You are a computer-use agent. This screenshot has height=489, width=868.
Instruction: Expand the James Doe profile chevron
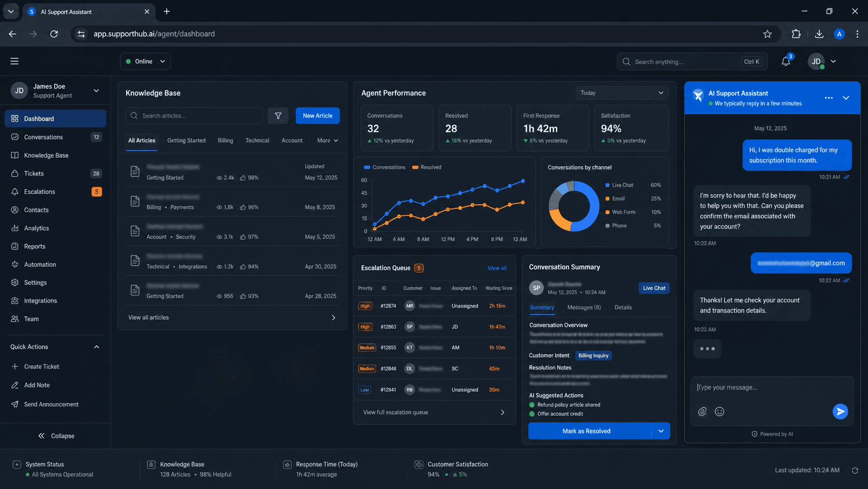(x=96, y=90)
